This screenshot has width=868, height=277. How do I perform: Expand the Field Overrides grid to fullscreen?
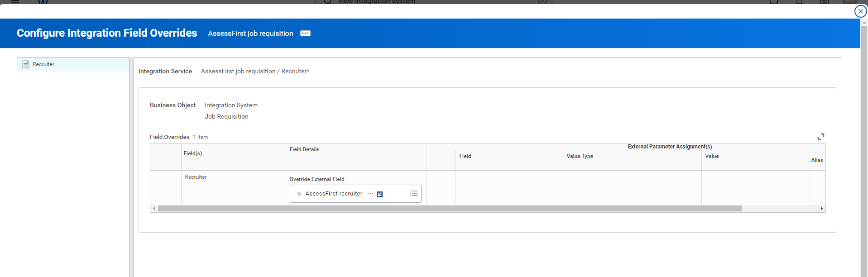pos(820,137)
